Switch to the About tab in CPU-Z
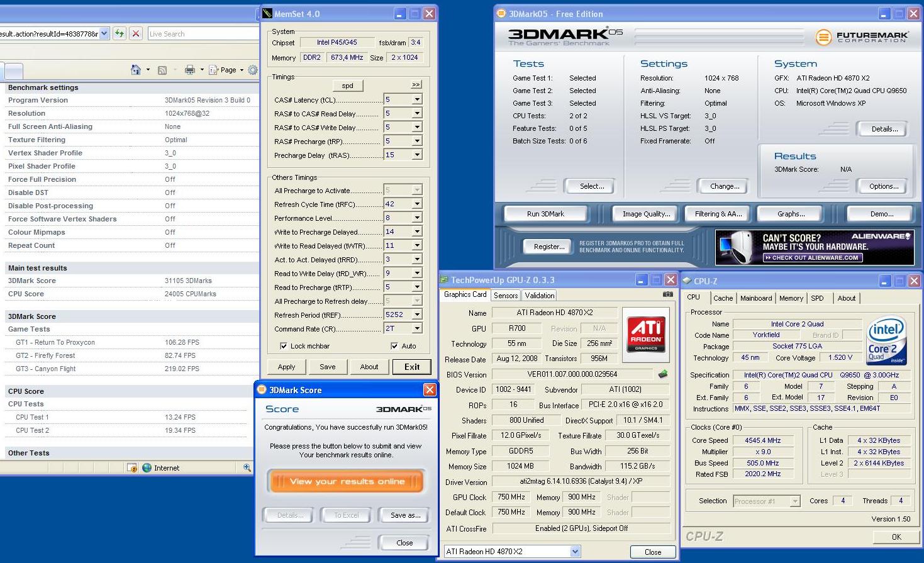This screenshot has height=563, width=924. pyautogui.click(x=847, y=298)
